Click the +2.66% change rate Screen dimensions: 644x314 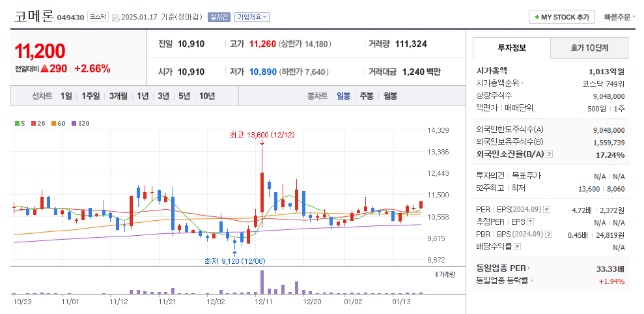point(92,69)
